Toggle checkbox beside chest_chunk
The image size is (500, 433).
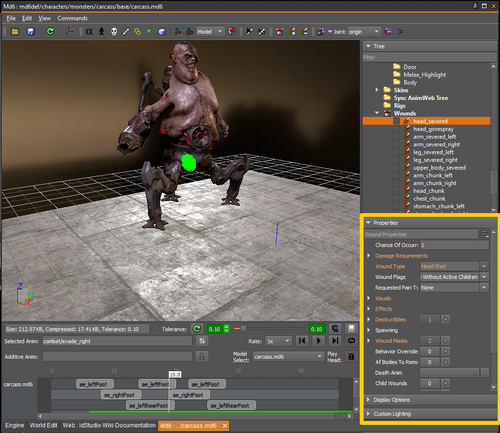coord(396,198)
